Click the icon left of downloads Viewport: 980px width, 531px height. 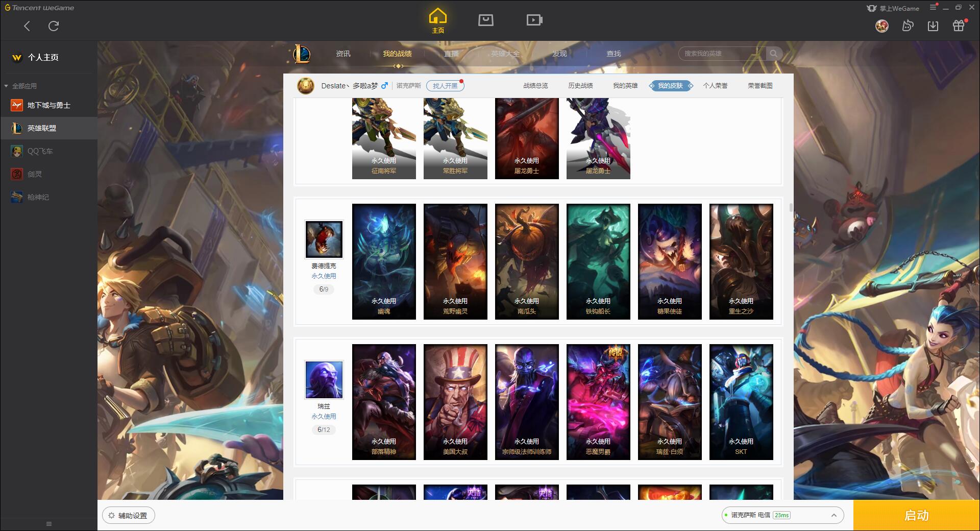pos(908,26)
